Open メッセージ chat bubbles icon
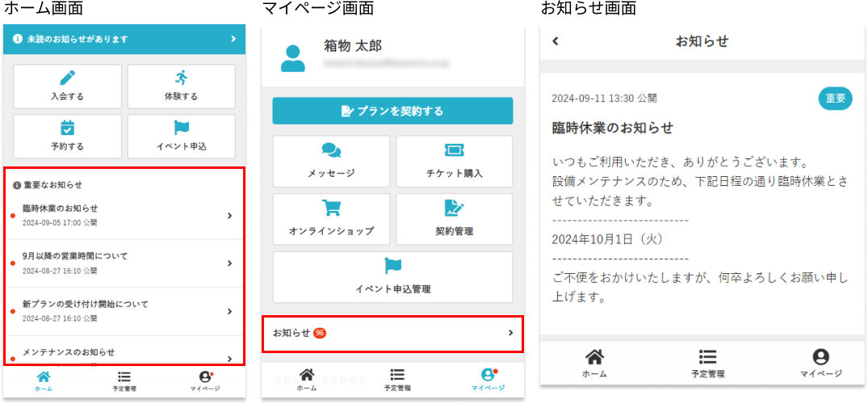The image size is (868, 404). pos(331,151)
